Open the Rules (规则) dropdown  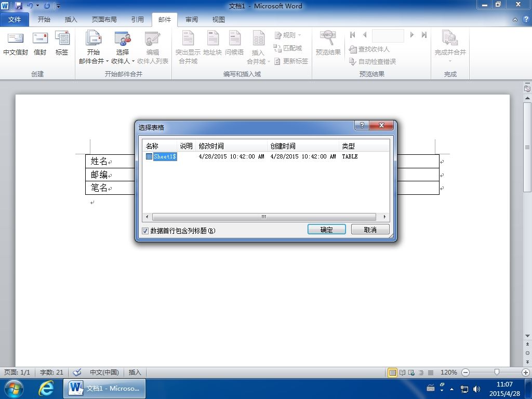tap(288, 35)
